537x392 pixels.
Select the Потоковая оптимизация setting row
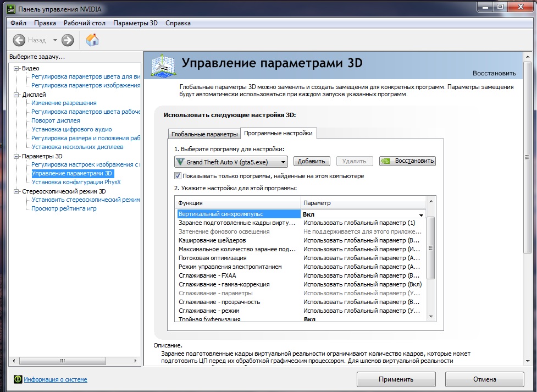(x=301, y=258)
